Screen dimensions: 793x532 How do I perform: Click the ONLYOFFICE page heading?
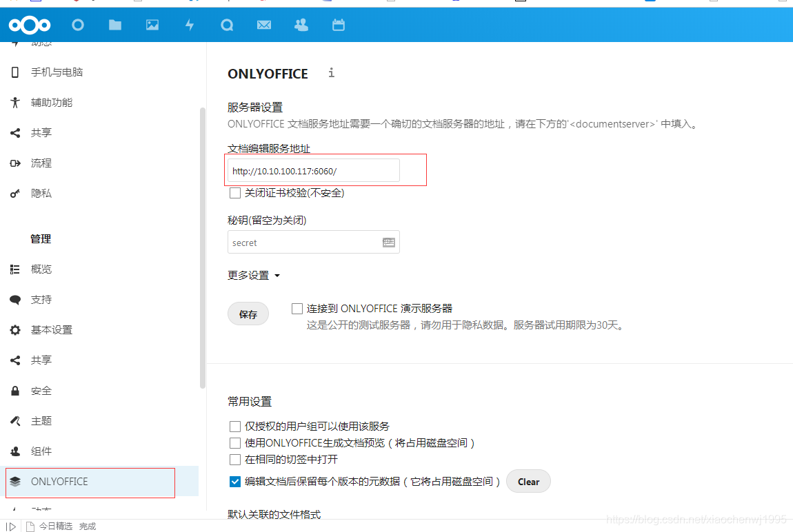point(268,74)
